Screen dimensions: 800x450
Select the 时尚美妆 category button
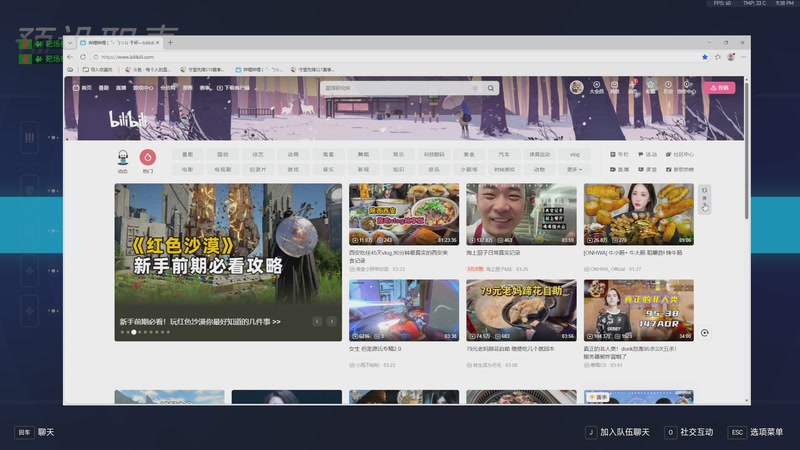tap(504, 169)
